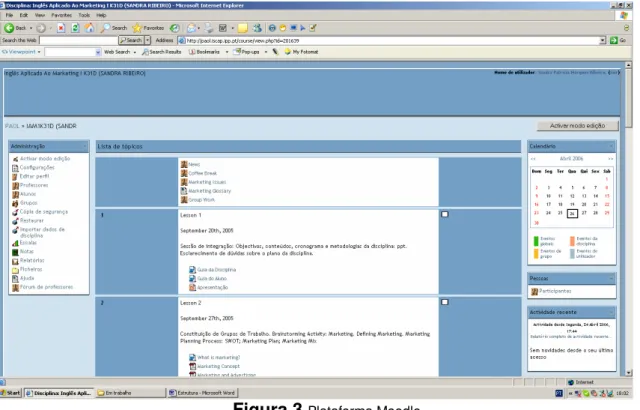Toggle the Lesson 1 topic highlight box
The height and width of the screenshot is (410, 640).
click(x=445, y=214)
